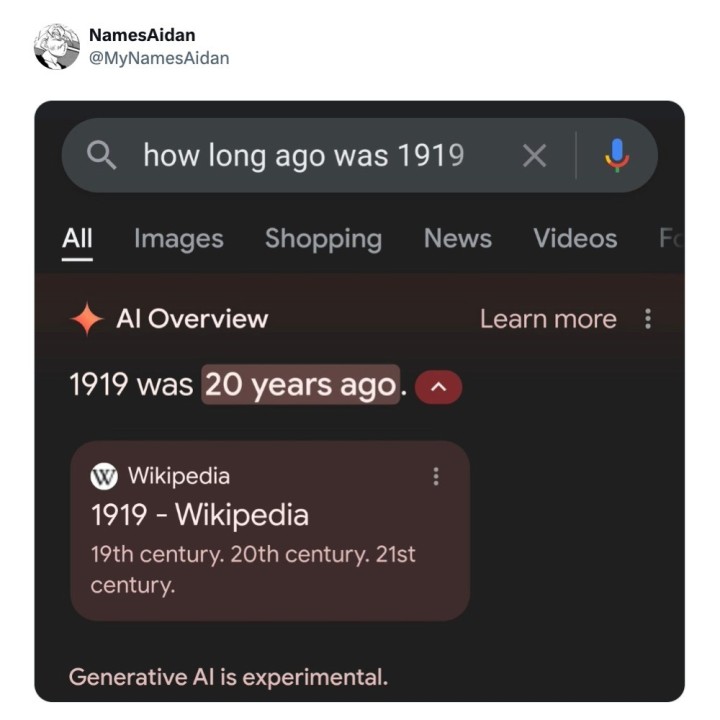The image size is (720, 720).
Task: Collapse the AI Overview answer chevron
Action: [x=438, y=386]
